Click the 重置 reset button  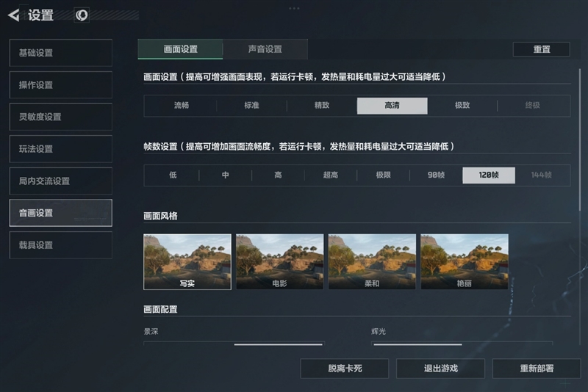tap(541, 49)
